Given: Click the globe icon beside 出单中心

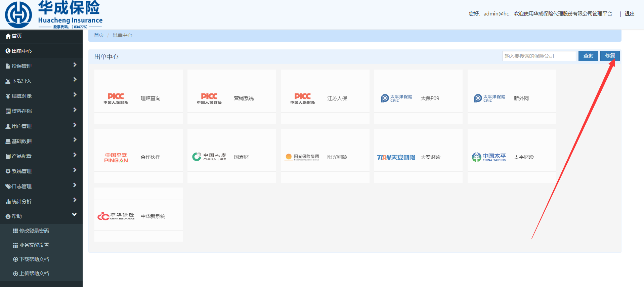Looking at the screenshot, I should click(8, 51).
